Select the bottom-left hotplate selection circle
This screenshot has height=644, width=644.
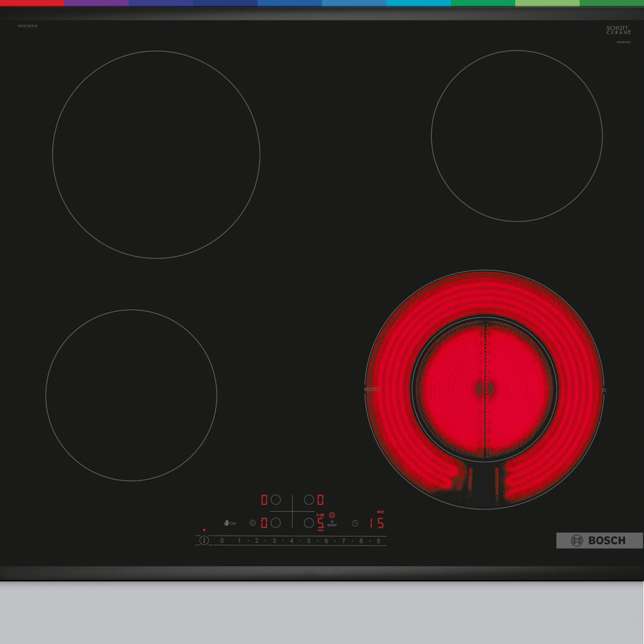tap(276, 523)
